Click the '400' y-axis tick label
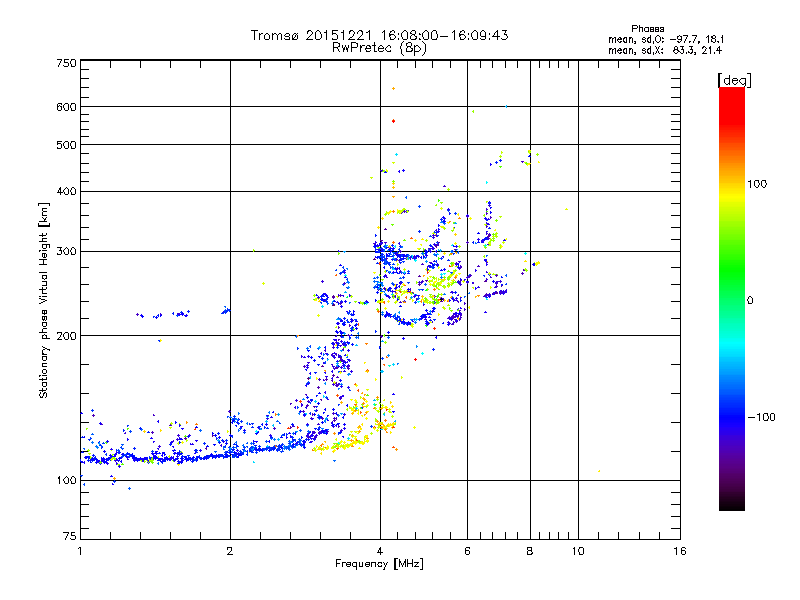800x600 pixels. [66, 191]
